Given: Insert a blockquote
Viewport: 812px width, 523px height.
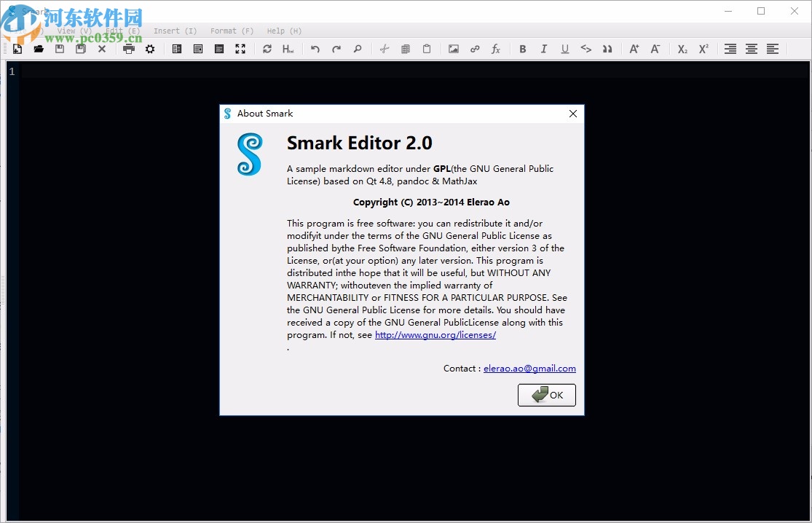Looking at the screenshot, I should pos(607,49).
